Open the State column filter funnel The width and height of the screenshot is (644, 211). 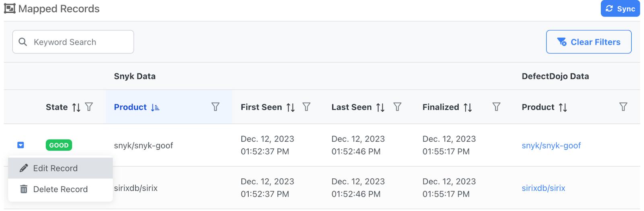point(89,107)
